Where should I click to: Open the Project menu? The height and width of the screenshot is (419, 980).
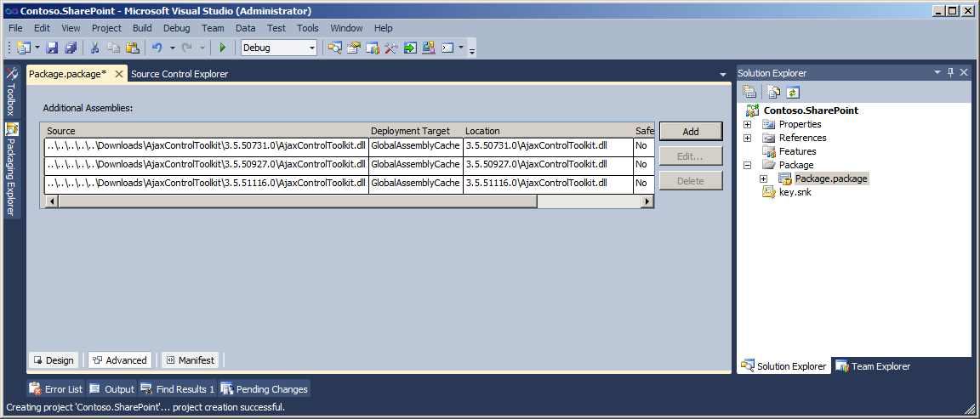coord(106,28)
